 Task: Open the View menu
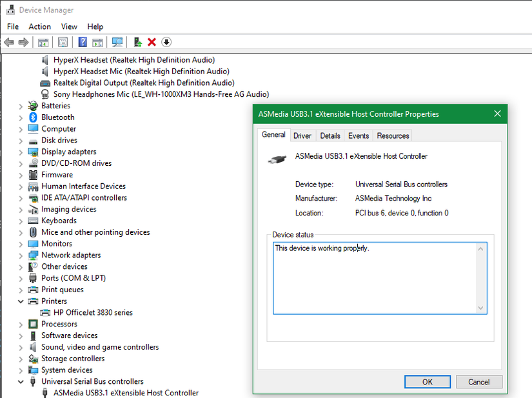(68, 26)
